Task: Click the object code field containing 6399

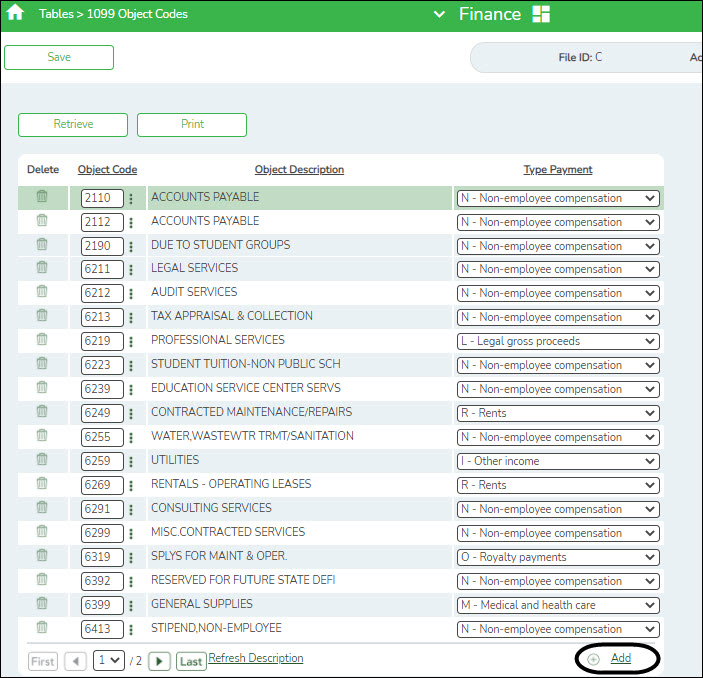Action: [x=102, y=605]
